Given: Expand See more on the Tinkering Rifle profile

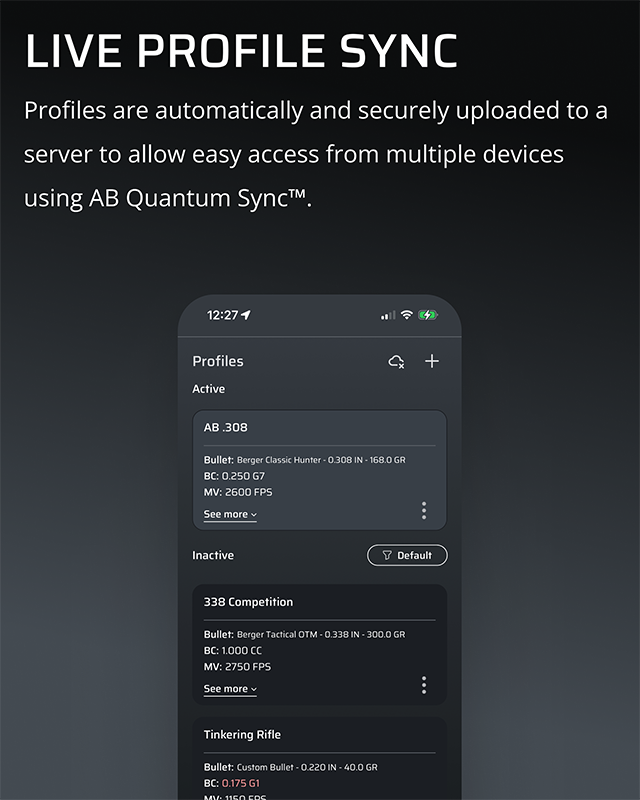Looking at the screenshot, I should (x=228, y=797).
